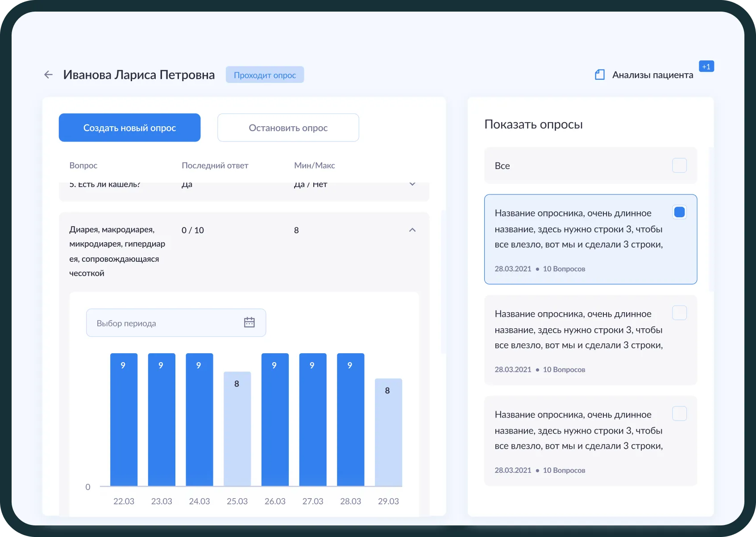Click the 'Диарея, макродиарея' question text
Image resolution: width=756 pixels, height=537 pixels.
point(117,251)
